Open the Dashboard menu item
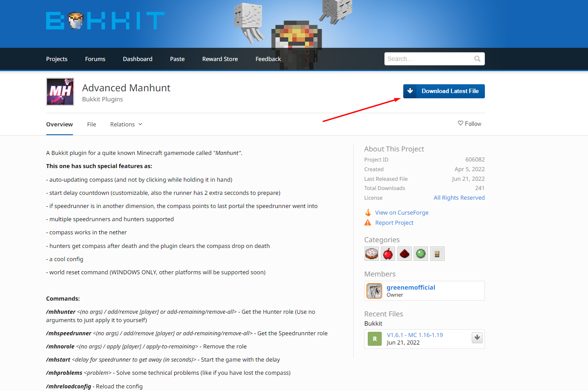 (138, 59)
